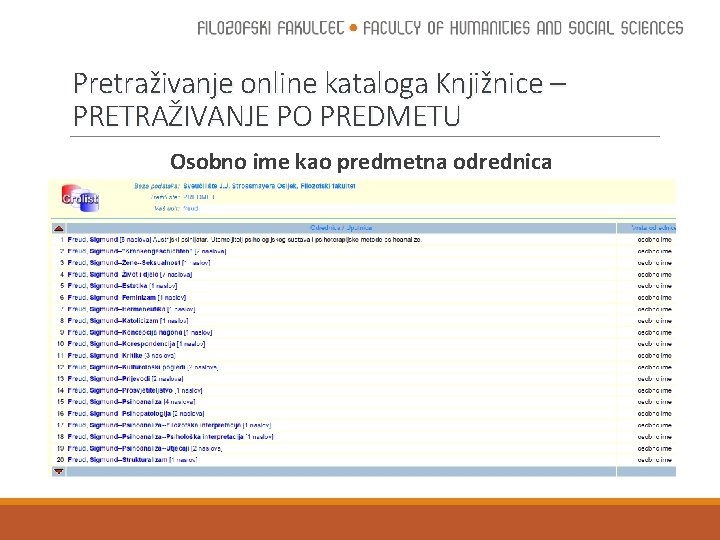Open 'Freud, Sigmund--Psihopatologija' entry
The width and height of the screenshot is (720, 540).
[x=136, y=414]
